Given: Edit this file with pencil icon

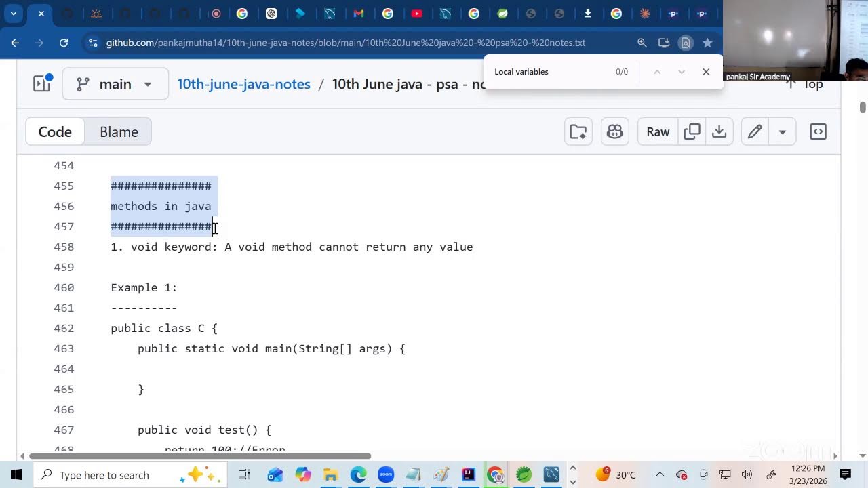Looking at the screenshot, I should coord(755,131).
